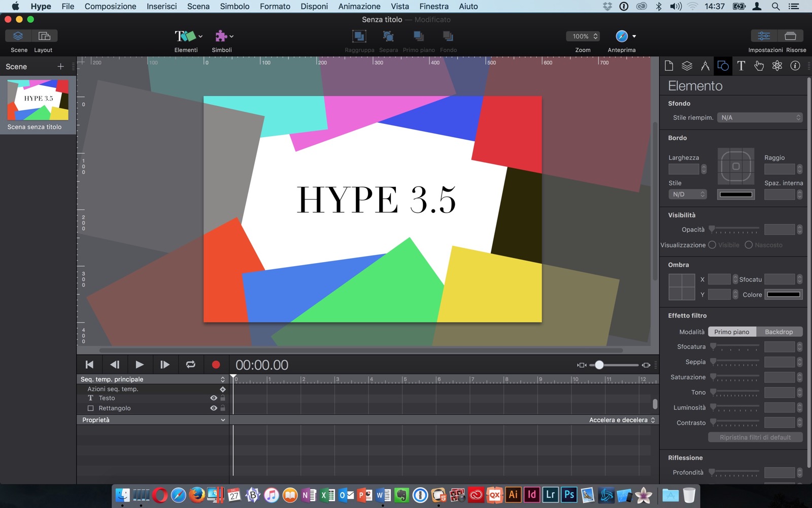Click the timeline zoom slider knob
Image resolution: width=812 pixels, height=508 pixels.
(599, 365)
